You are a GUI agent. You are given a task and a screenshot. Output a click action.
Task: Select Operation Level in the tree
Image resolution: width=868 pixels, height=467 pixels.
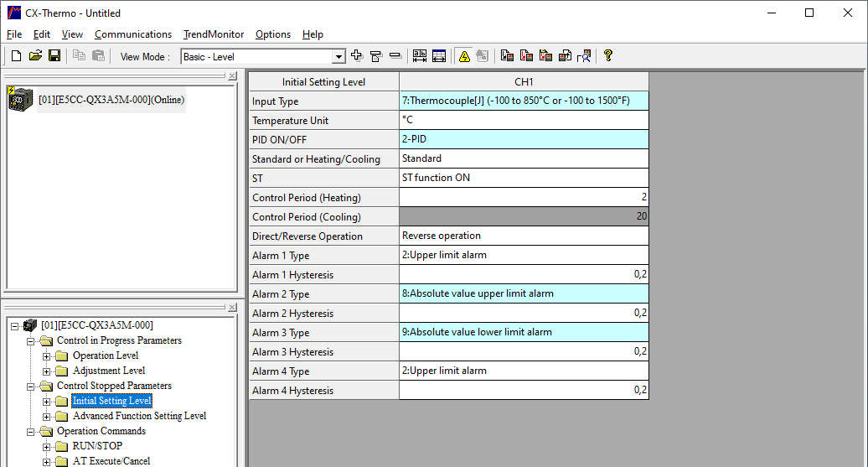pos(106,355)
